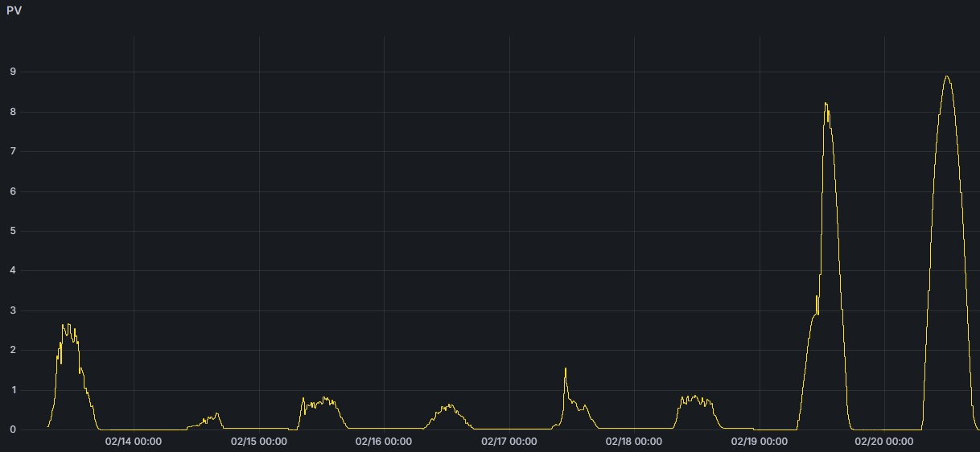Click the 02/15 00:00 time axis label
The width and height of the screenshot is (980, 452).
coord(259,442)
